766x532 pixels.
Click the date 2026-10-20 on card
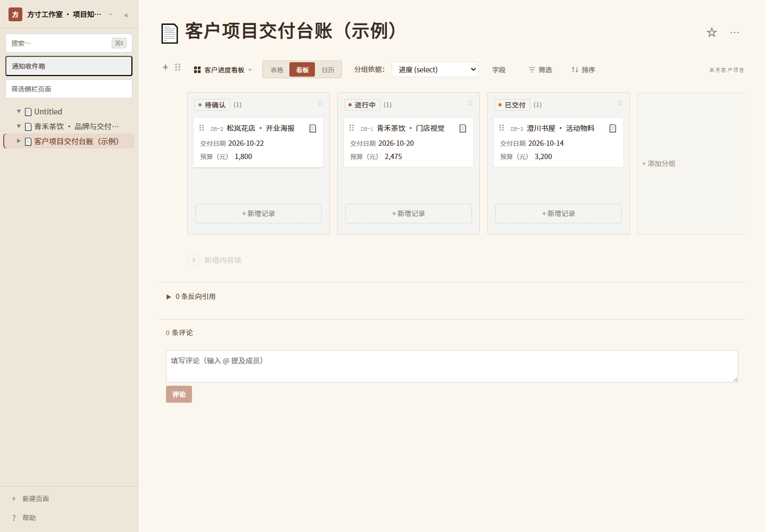point(396,143)
